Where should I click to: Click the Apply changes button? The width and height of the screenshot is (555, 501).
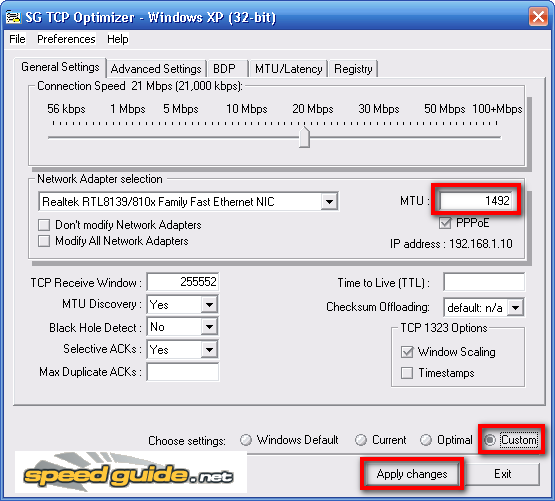(x=412, y=474)
